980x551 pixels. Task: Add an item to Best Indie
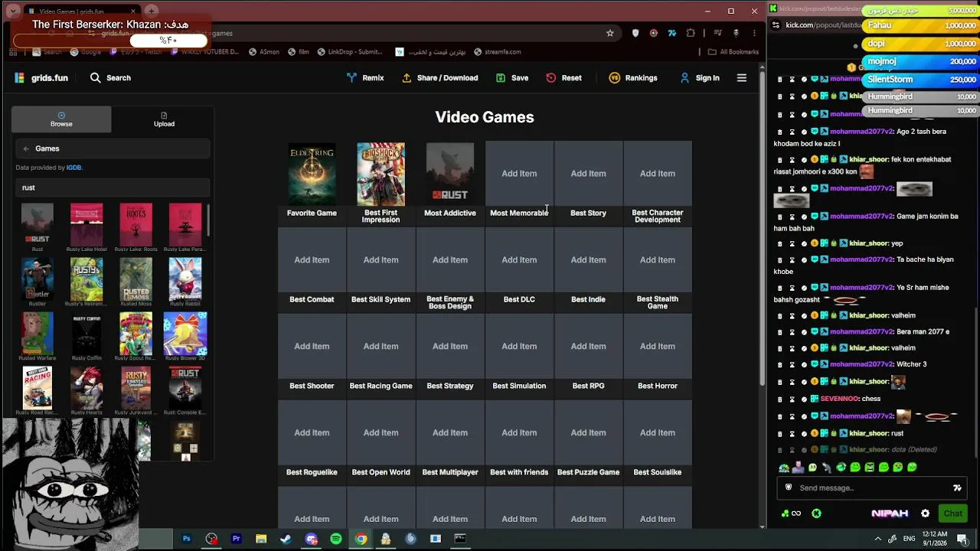tap(588, 260)
